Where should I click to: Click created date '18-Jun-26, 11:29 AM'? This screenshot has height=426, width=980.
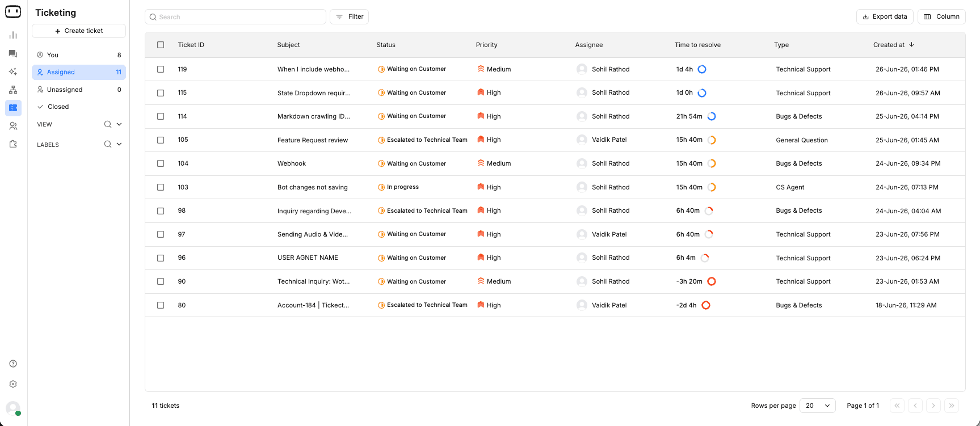tap(906, 305)
